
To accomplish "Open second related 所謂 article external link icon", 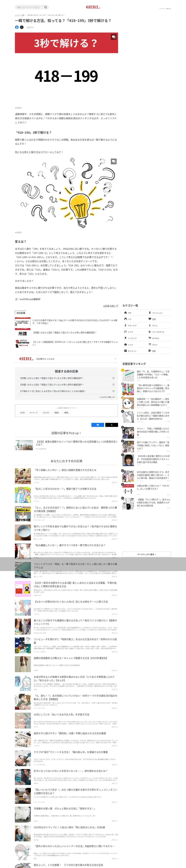I will pyautogui.click(x=113, y=385).
